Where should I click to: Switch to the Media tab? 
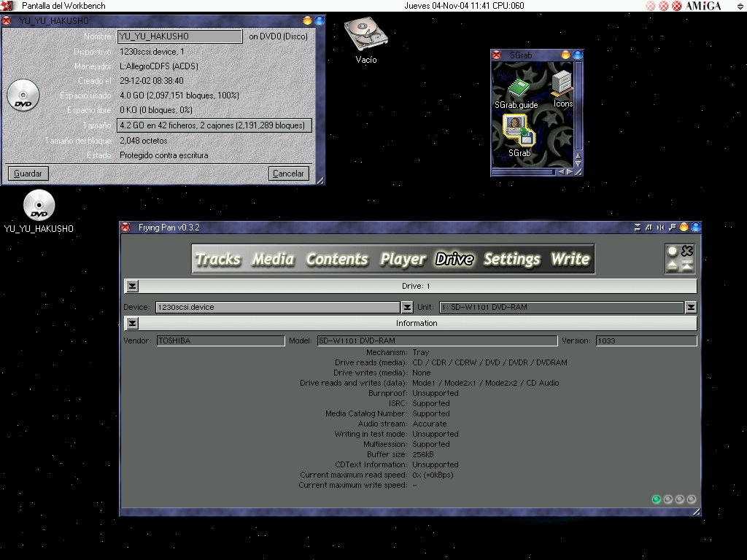pyautogui.click(x=273, y=259)
